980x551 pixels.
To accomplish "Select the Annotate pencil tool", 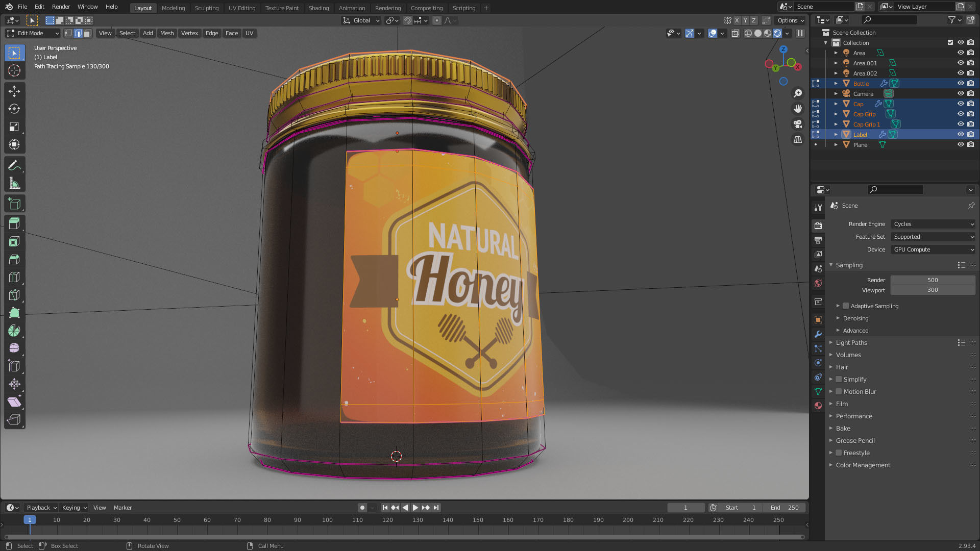I will click(14, 165).
